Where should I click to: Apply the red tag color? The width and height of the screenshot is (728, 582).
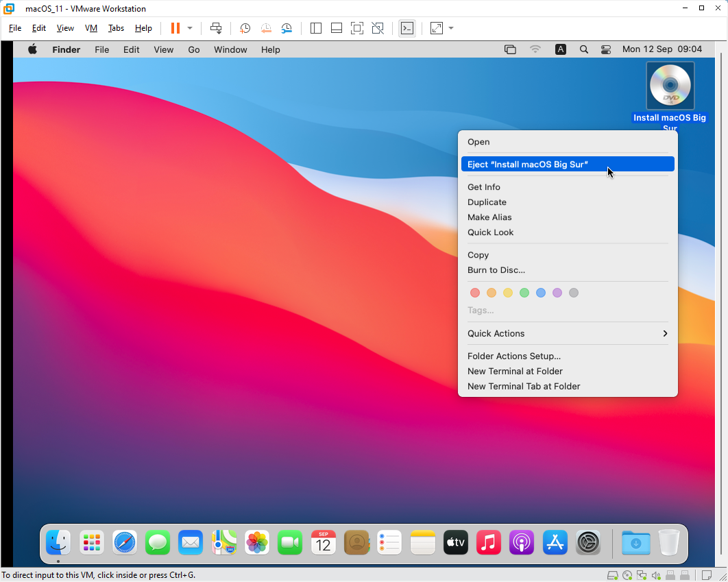[474, 293]
